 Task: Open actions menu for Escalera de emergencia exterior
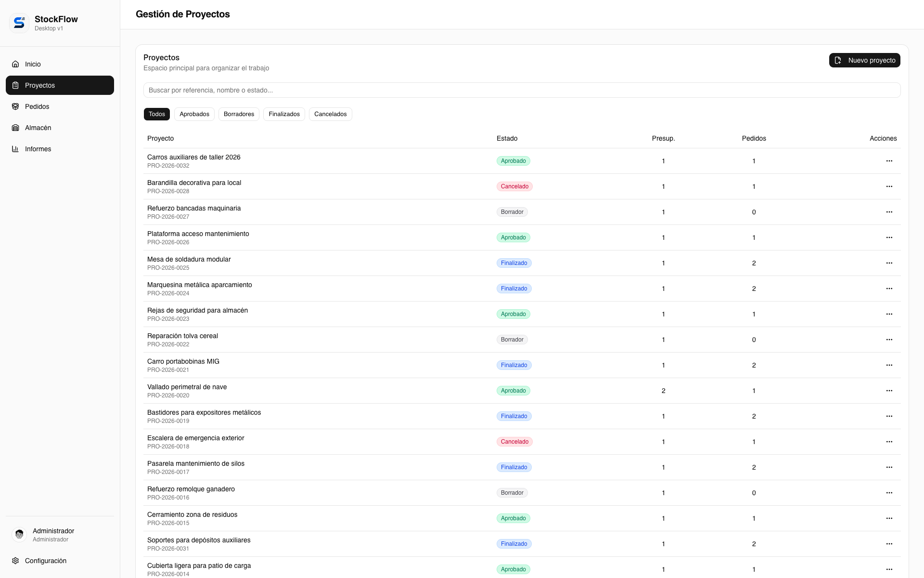pos(889,442)
